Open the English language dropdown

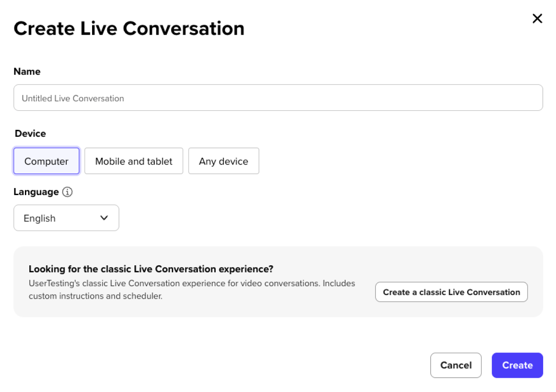click(x=66, y=218)
